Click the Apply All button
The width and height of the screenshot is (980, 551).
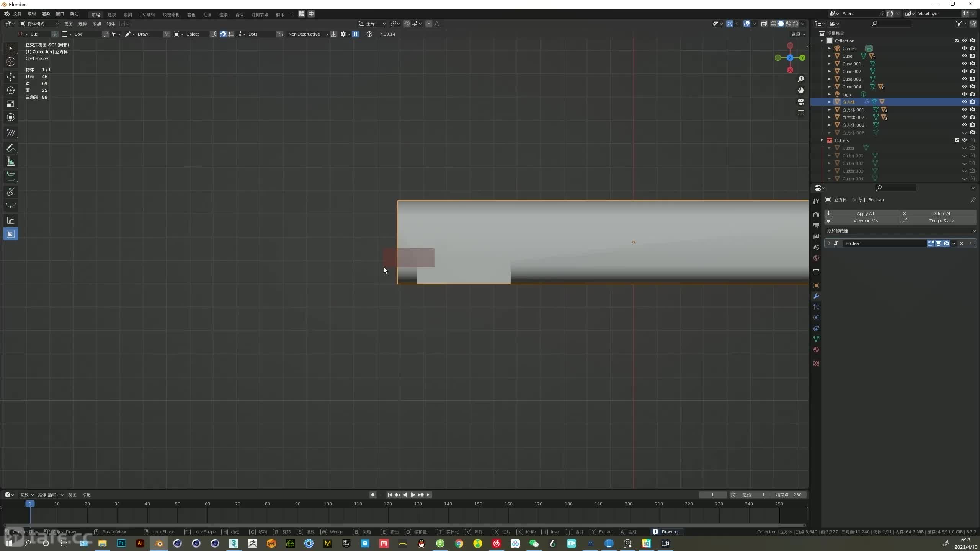pyautogui.click(x=862, y=214)
